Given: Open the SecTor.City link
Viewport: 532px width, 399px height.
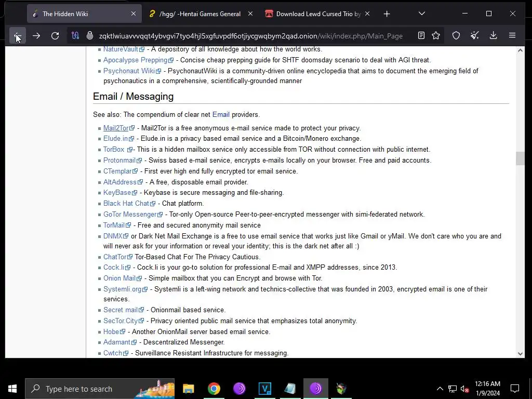Looking at the screenshot, I should coord(124,321).
